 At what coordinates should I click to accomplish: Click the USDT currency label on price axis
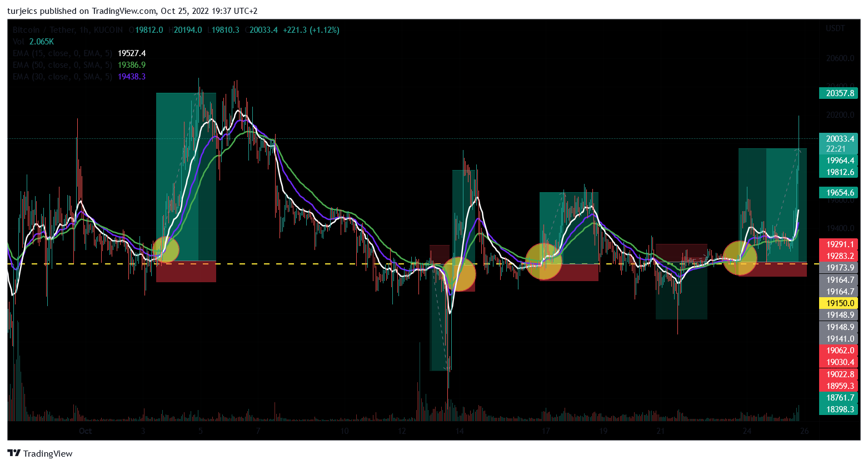tap(835, 28)
